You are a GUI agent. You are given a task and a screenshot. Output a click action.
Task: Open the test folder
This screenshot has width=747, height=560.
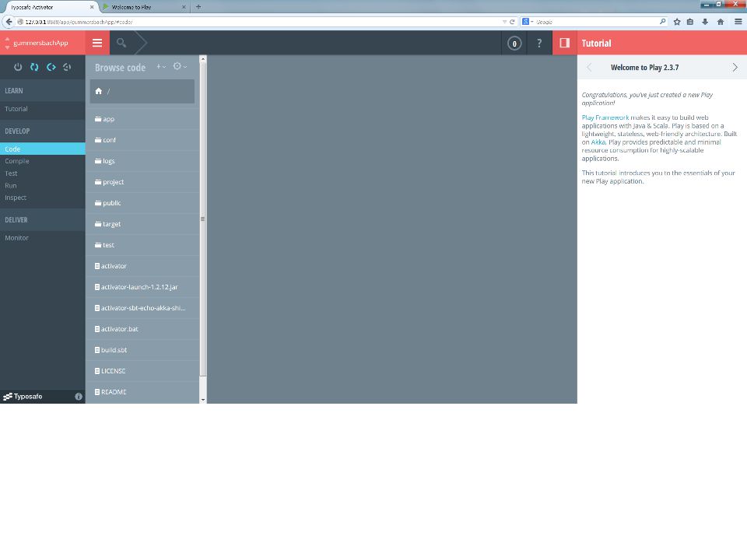(142, 245)
